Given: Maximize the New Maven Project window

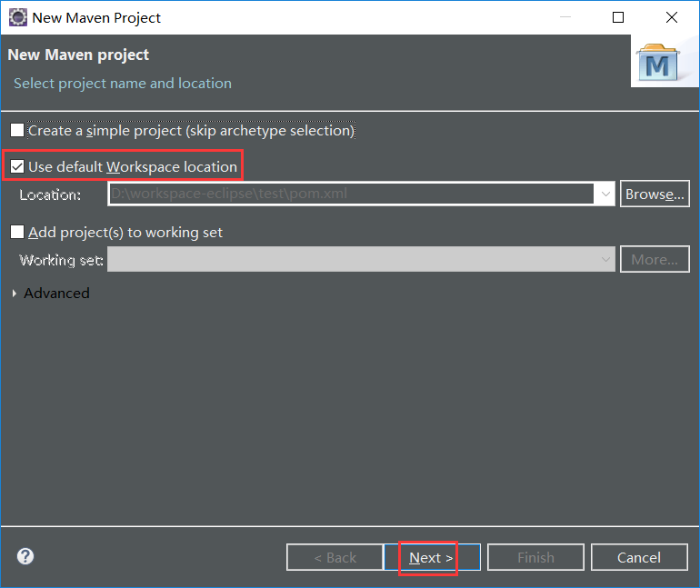Looking at the screenshot, I should tap(618, 17).
